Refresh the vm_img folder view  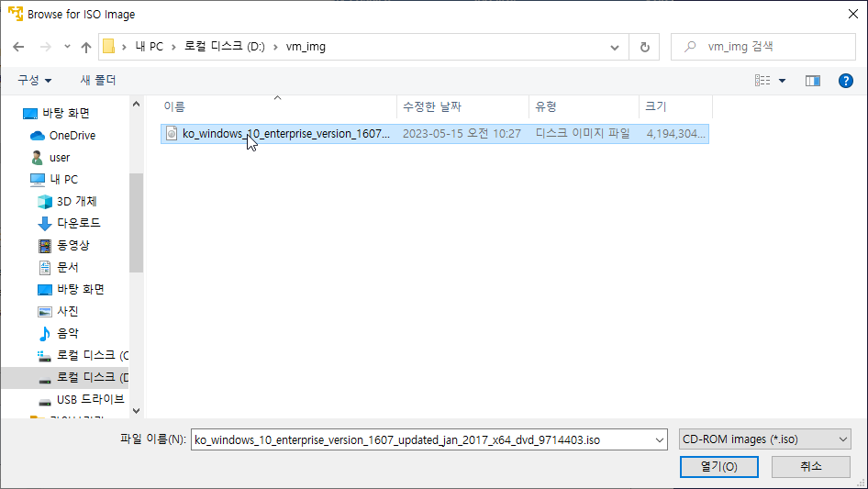click(644, 47)
